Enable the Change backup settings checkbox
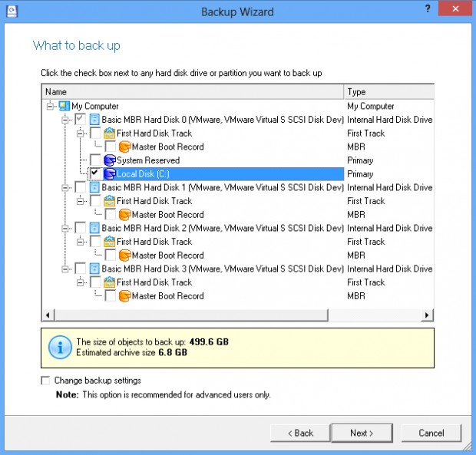 45,381
